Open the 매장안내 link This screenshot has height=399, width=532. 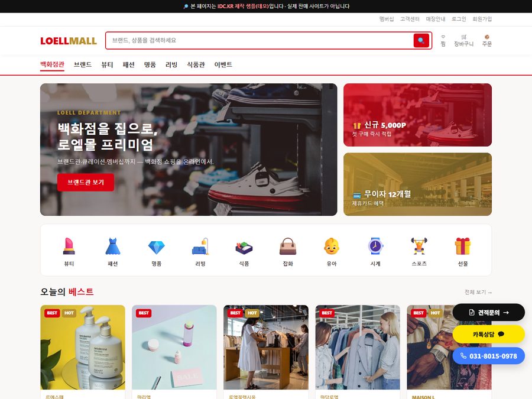[x=436, y=19]
